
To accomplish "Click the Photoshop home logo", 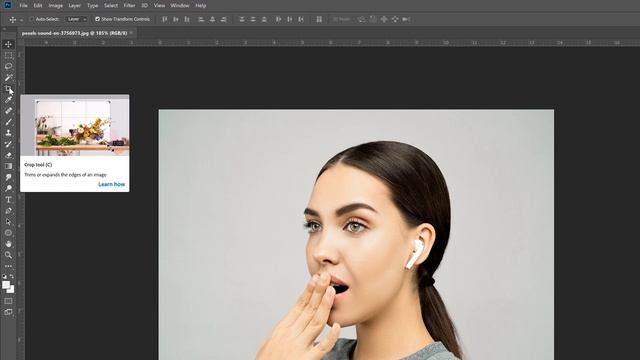I will [x=7, y=5].
